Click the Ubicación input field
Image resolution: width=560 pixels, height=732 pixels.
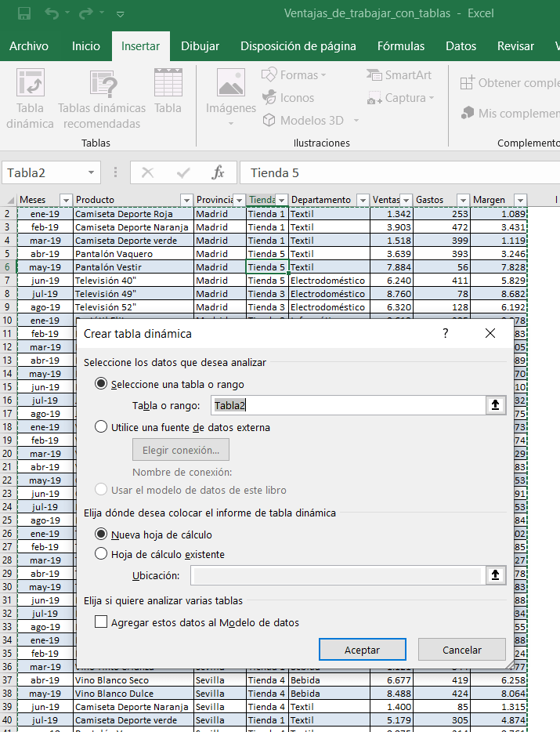pos(338,574)
